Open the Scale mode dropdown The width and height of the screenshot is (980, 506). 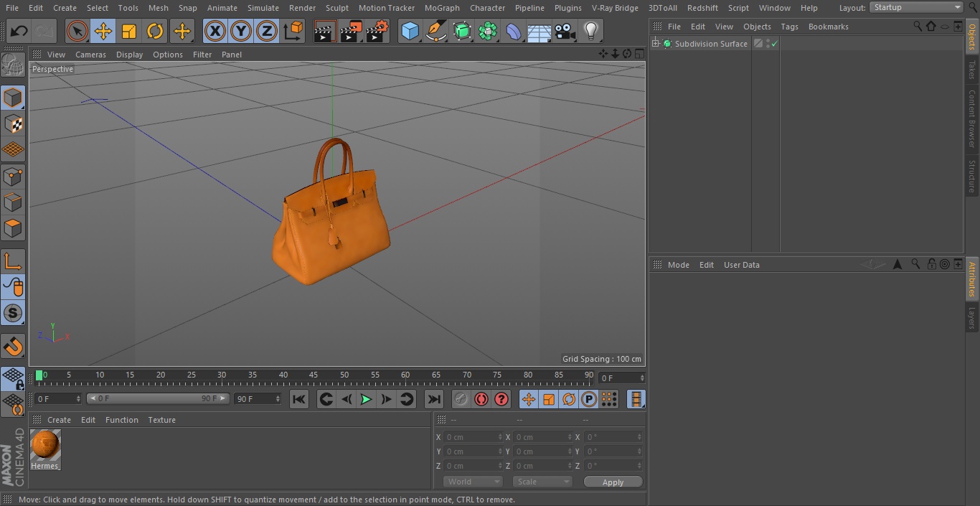click(x=542, y=482)
